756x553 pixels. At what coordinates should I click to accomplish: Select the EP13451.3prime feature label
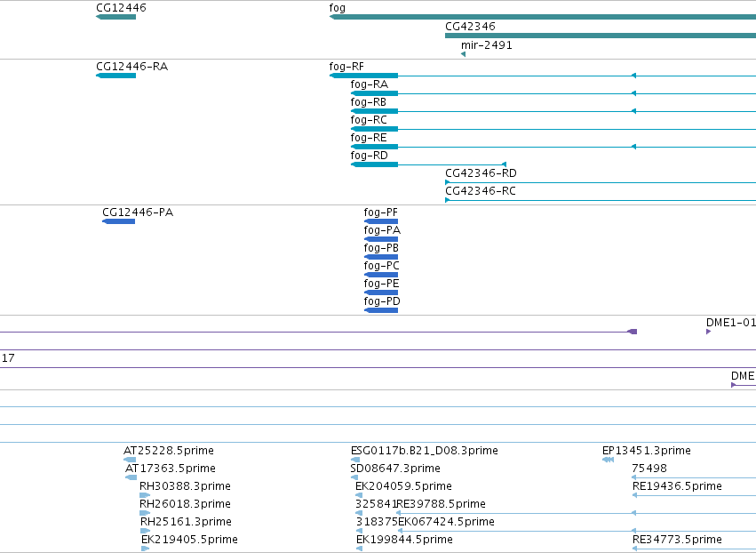(x=647, y=451)
